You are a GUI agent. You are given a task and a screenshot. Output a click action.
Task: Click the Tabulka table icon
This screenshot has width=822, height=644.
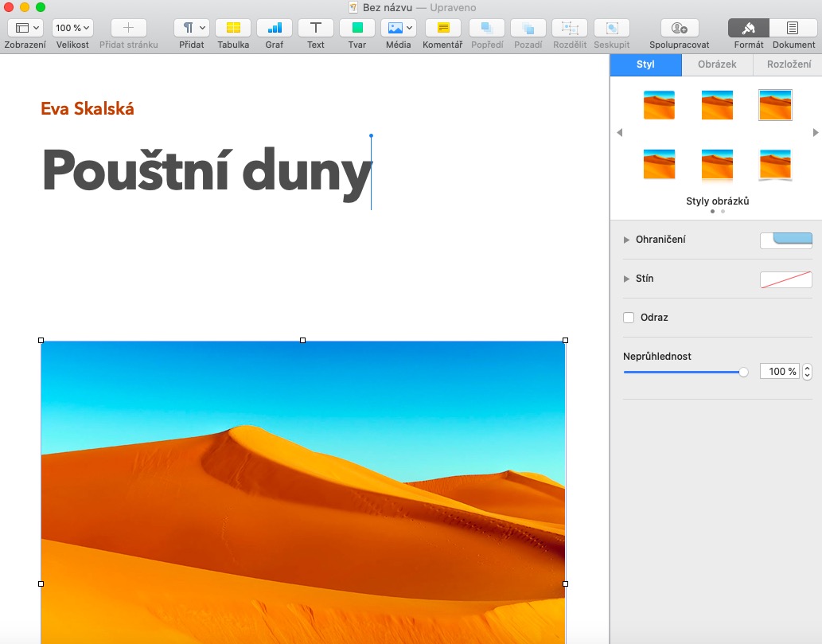(x=233, y=28)
